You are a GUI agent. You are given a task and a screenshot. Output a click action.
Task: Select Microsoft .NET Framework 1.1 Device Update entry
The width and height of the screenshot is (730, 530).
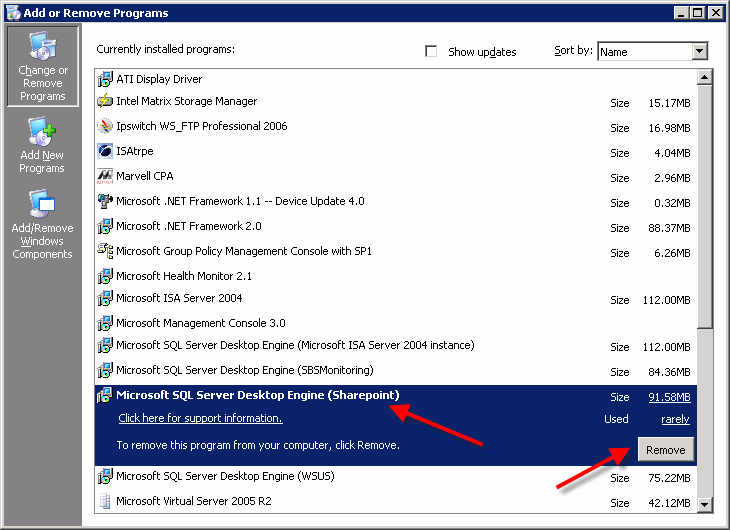[396, 202]
